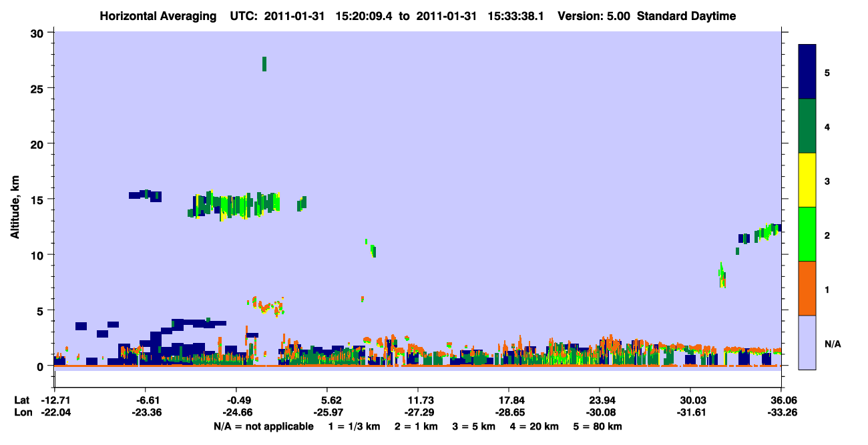Click legend entry '5 = 80 km'

pyautogui.click(x=598, y=426)
